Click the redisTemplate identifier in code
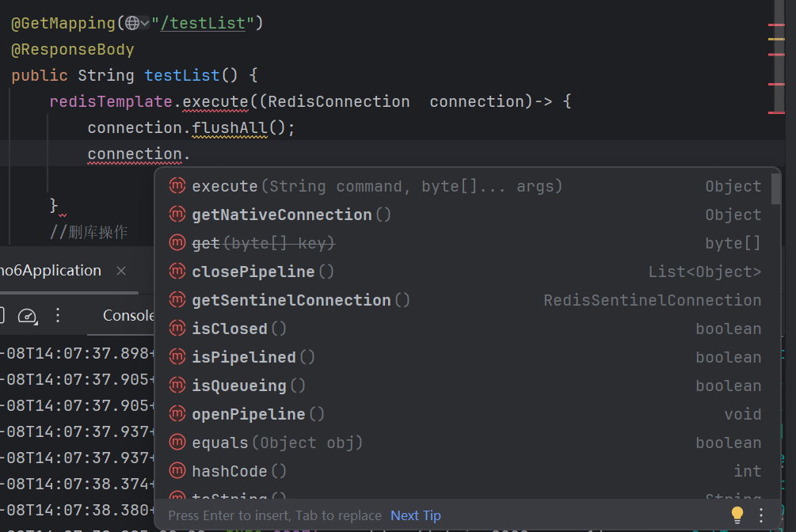The image size is (796, 532). click(111, 101)
